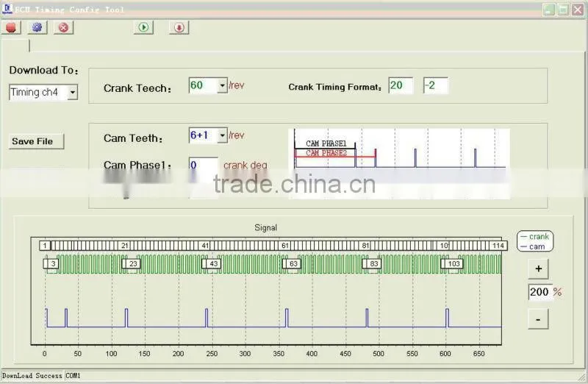Image resolution: width=588 pixels, height=384 pixels.
Task: Minimize the ECU Timing Config Tool window
Action: click(x=549, y=10)
